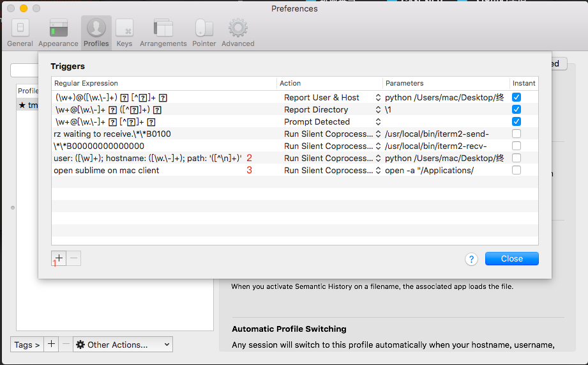The width and height of the screenshot is (588, 365).
Task: Open the Appearance preferences pane
Action: point(58,33)
